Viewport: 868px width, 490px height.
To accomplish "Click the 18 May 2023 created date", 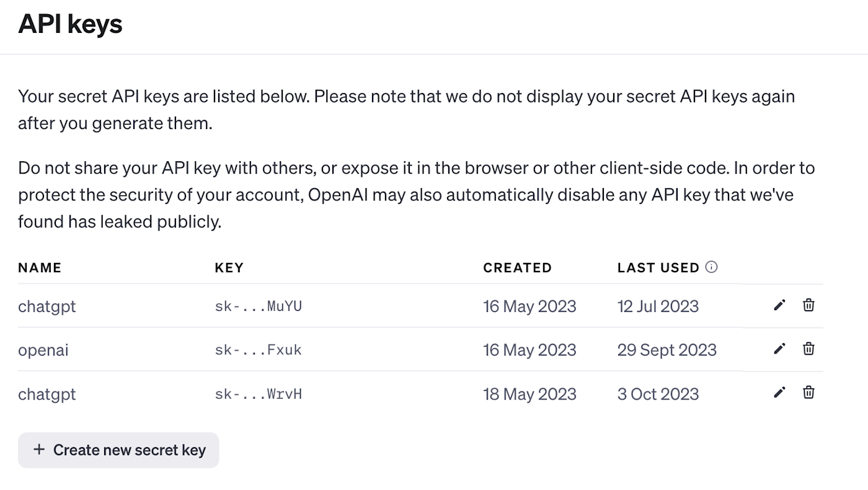I will click(x=529, y=394).
